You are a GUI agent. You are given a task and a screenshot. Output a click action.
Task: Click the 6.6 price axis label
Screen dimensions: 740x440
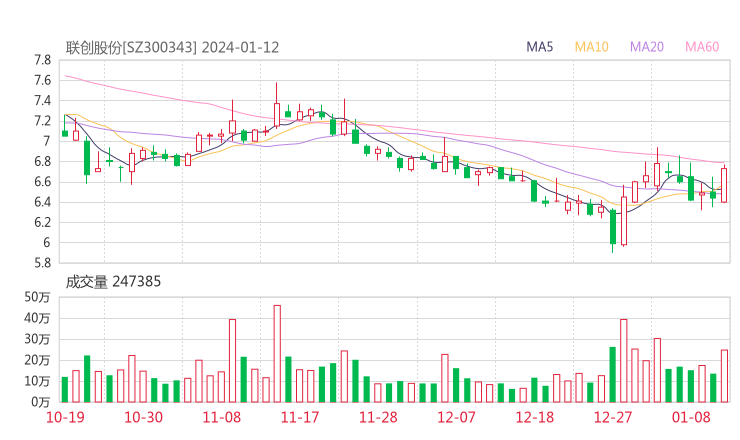click(x=42, y=182)
